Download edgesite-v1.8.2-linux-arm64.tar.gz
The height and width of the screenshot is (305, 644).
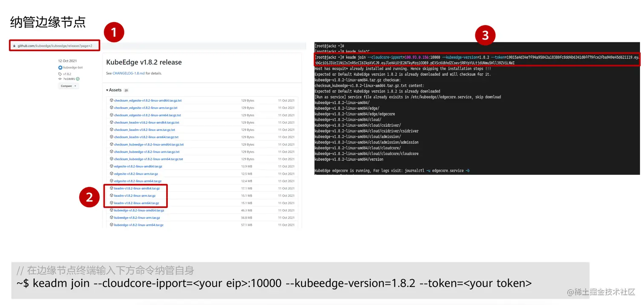tap(138, 181)
